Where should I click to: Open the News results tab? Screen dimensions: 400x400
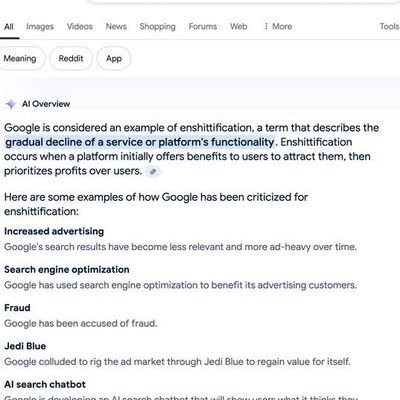pos(116,26)
